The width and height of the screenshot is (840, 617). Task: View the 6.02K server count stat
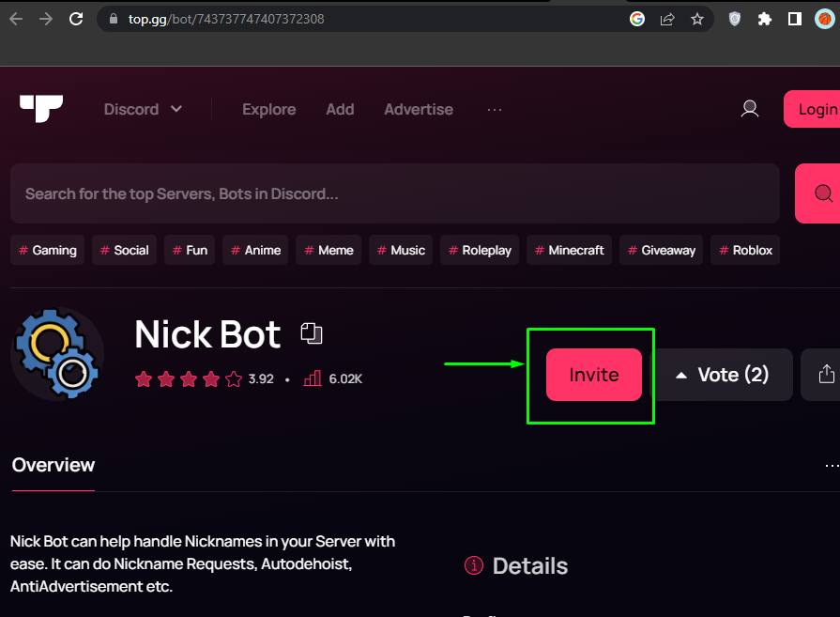332,379
